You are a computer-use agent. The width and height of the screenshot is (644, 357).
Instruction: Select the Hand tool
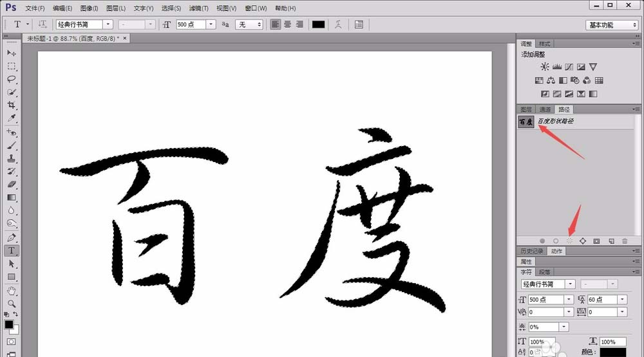[x=12, y=291]
